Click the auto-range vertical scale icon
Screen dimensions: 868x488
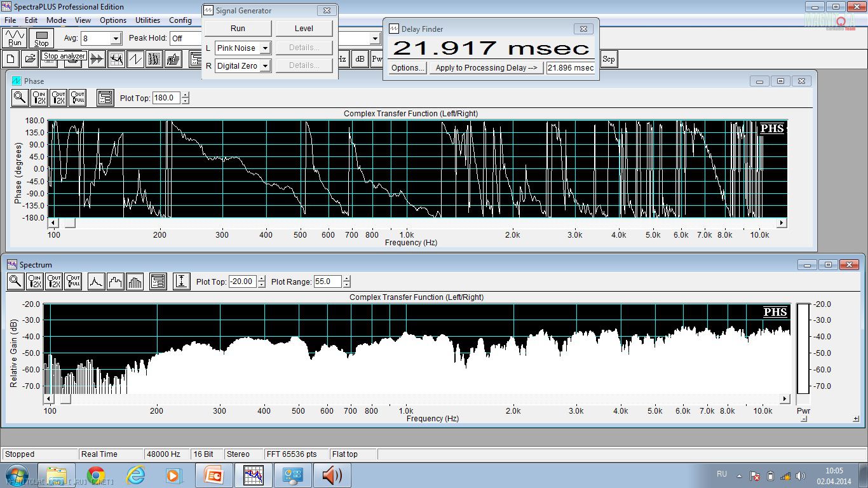click(x=182, y=281)
